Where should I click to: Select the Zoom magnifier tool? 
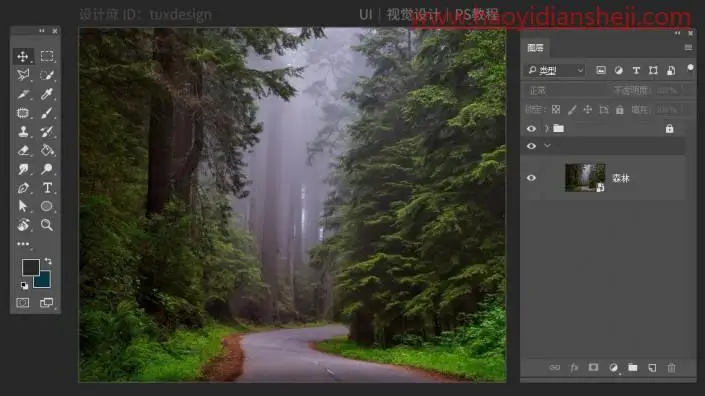(x=47, y=225)
